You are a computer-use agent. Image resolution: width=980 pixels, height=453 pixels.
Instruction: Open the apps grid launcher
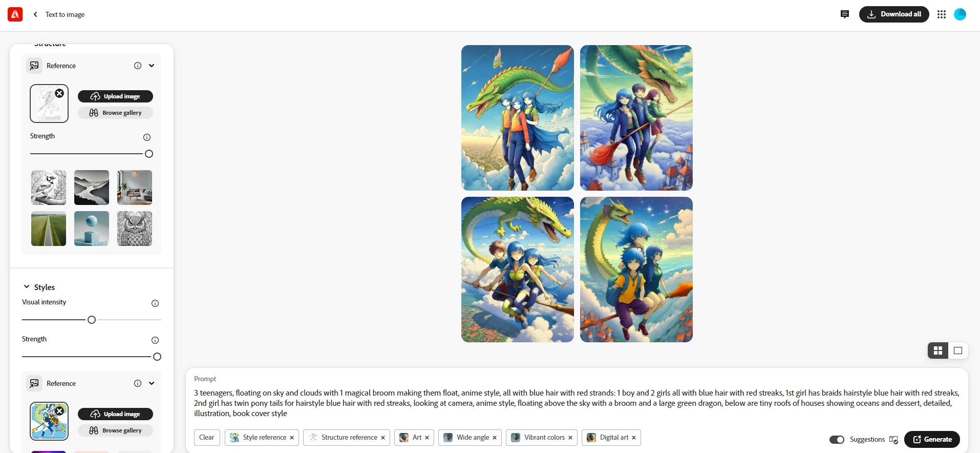pos(942,14)
